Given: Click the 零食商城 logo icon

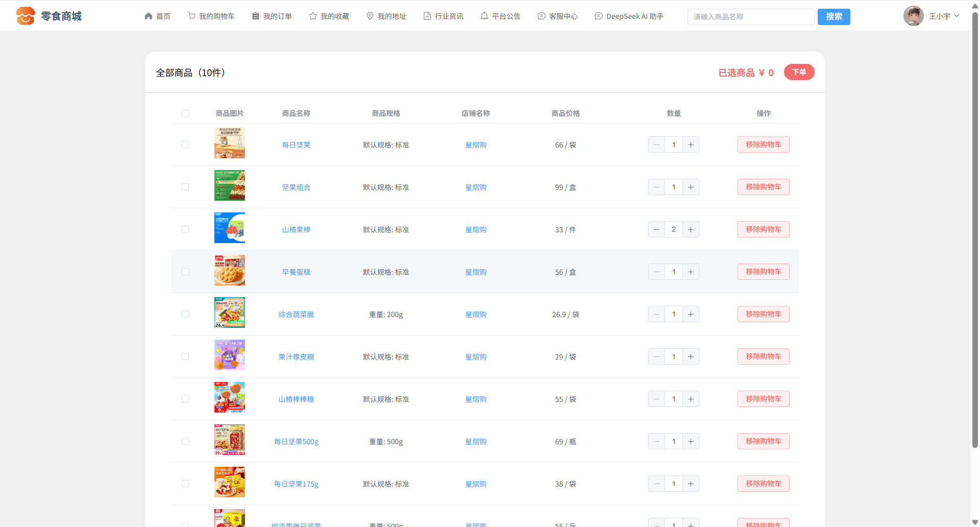Looking at the screenshot, I should pos(25,16).
